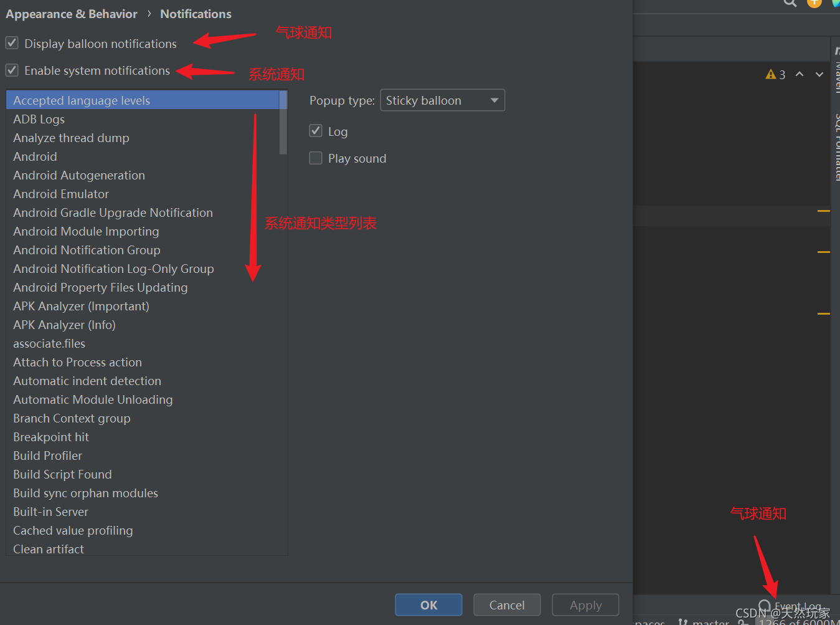
Task: Select Android Notification Log-Only Group
Action: [x=143, y=269]
